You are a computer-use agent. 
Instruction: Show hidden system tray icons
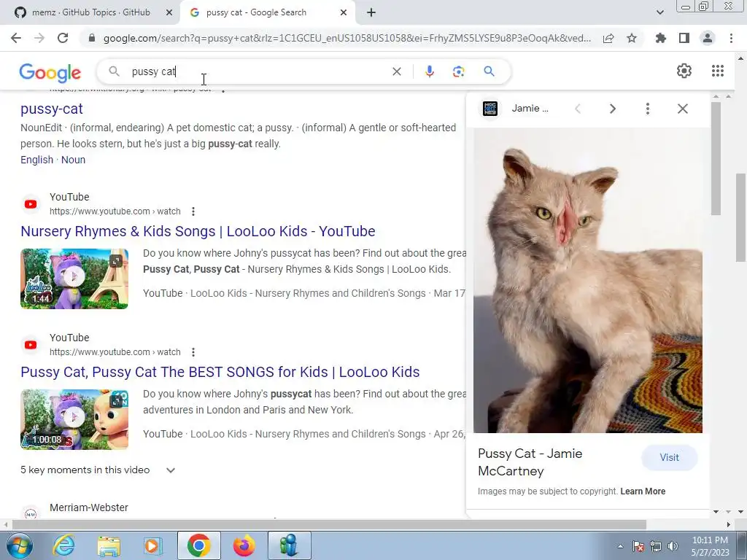coord(620,546)
